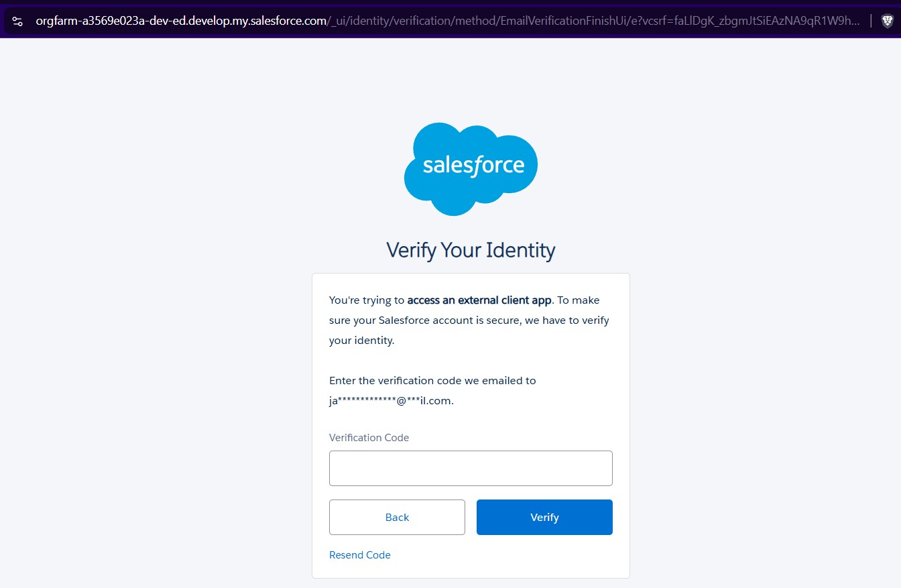Click the site-settings sliders icon in address bar
This screenshot has width=901, height=588.
pos(17,20)
